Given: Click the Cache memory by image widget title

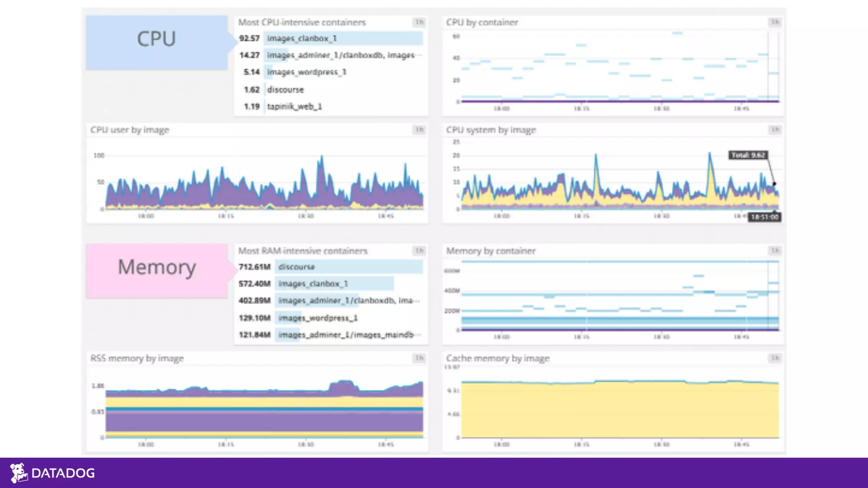Looking at the screenshot, I should click(x=498, y=358).
